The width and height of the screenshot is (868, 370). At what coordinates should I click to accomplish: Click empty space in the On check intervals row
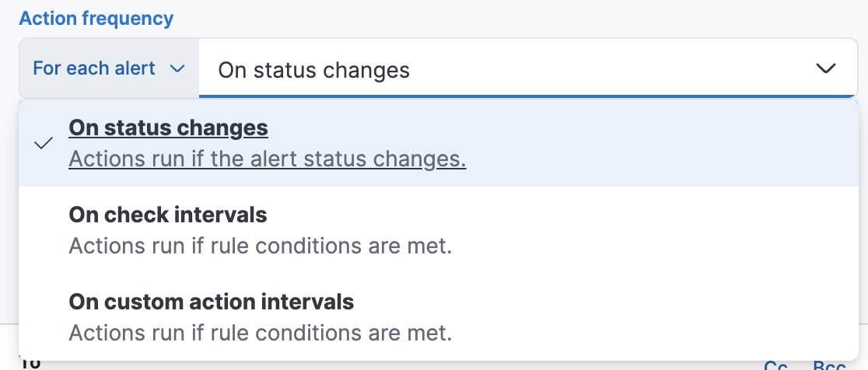pos(661,230)
